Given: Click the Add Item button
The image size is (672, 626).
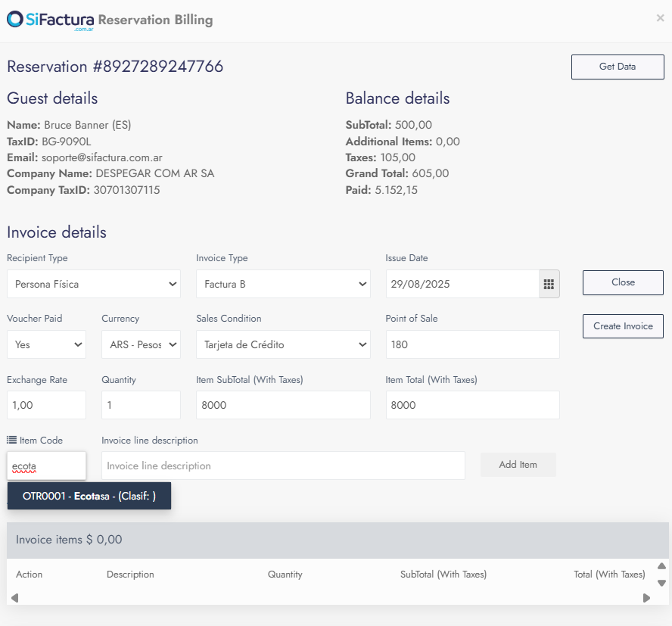Looking at the screenshot, I should point(518,465).
